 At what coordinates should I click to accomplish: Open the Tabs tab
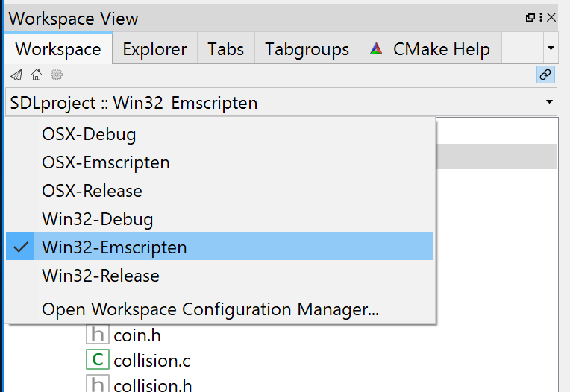click(x=225, y=48)
